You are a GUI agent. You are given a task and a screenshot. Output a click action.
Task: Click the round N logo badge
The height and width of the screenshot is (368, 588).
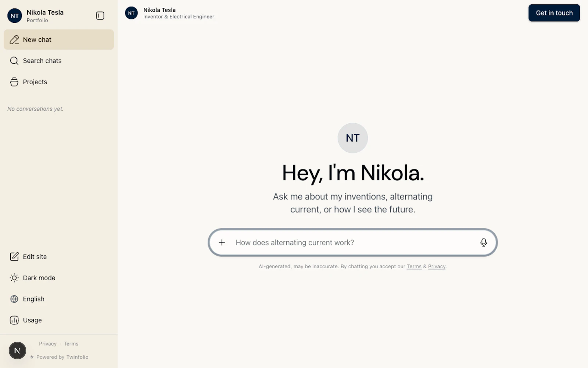coord(17,350)
